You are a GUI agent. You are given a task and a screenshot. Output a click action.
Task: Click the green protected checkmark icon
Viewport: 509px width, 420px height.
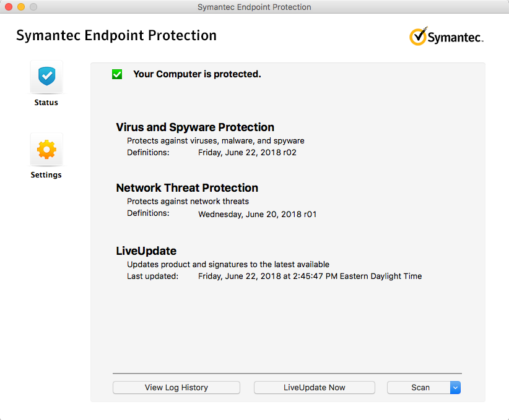117,74
